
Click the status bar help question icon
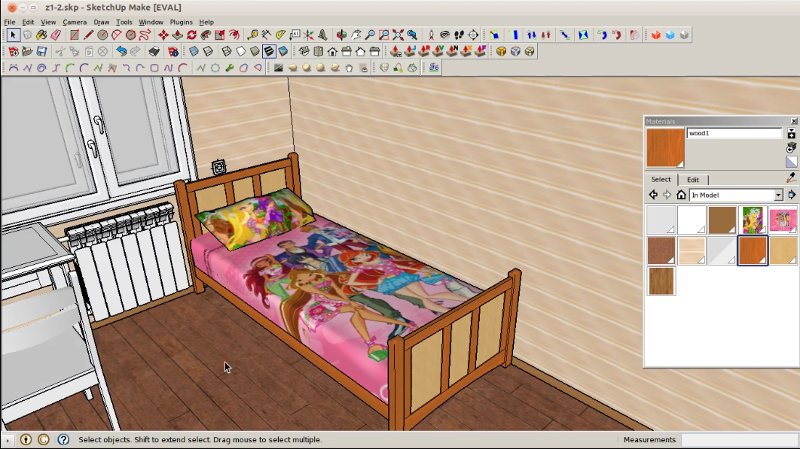[63, 439]
